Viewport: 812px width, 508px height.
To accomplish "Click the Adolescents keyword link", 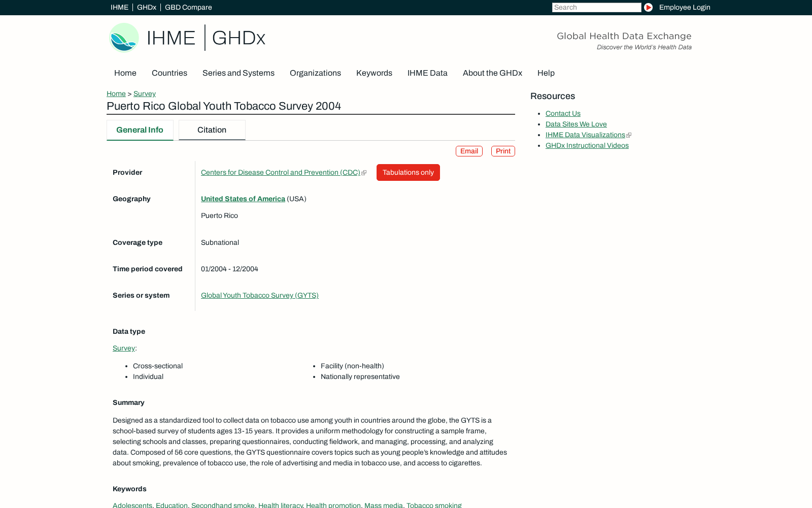I will pyautogui.click(x=132, y=505).
